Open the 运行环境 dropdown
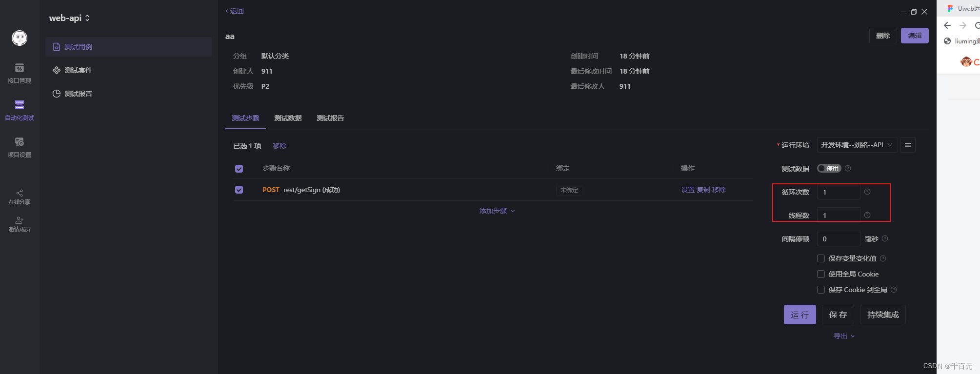Screen dimensions: 980x374 click(857, 145)
